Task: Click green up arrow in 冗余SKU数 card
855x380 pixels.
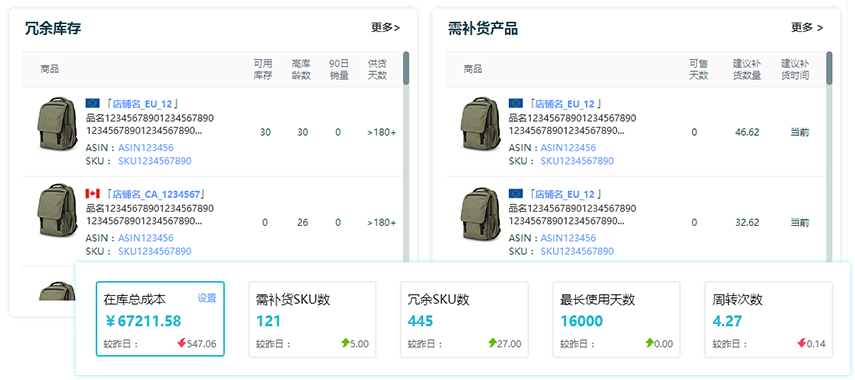Action: click(492, 343)
